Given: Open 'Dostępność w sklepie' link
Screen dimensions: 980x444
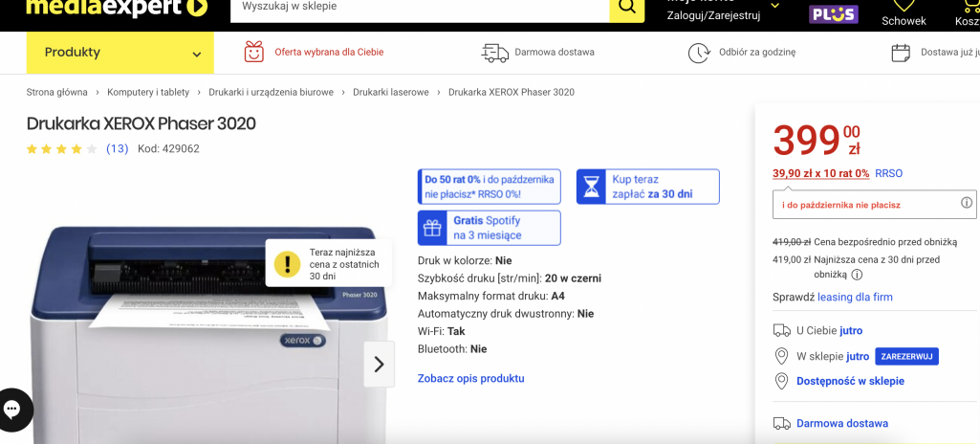Looking at the screenshot, I should click(x=850, y=381).
